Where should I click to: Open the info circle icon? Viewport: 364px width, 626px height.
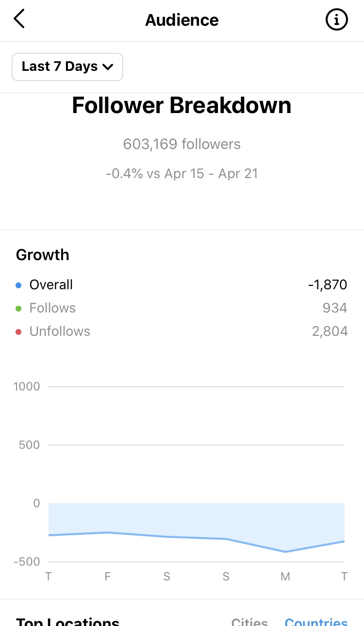pos(336,20)
